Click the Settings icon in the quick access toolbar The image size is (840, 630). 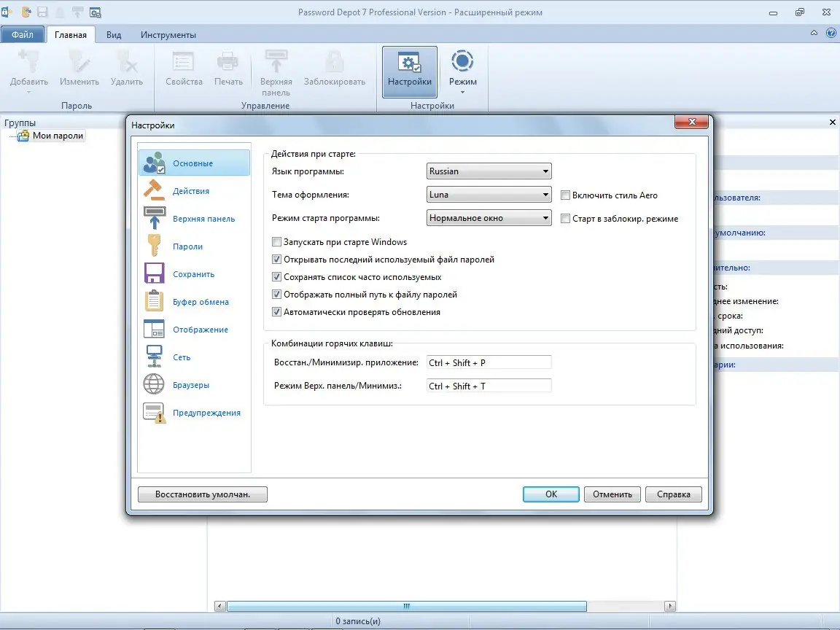95,12
